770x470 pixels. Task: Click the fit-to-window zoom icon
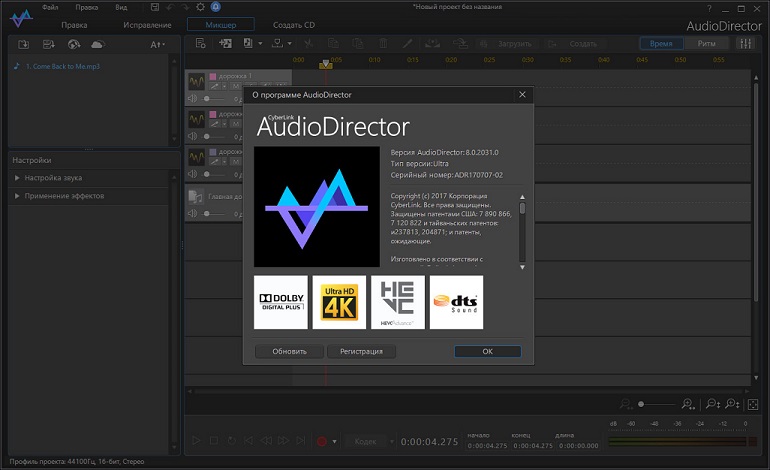tap(753, 405)
